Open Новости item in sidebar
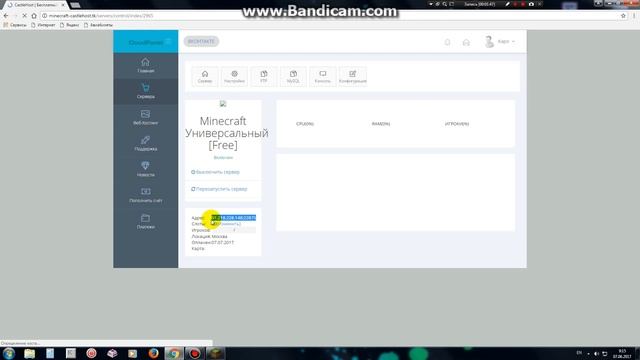 pyautogui.click(x=145, y=169)
